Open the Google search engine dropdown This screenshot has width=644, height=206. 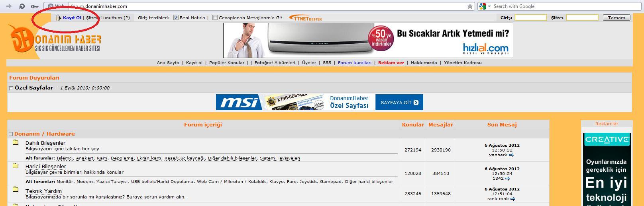tap(485, 6)
